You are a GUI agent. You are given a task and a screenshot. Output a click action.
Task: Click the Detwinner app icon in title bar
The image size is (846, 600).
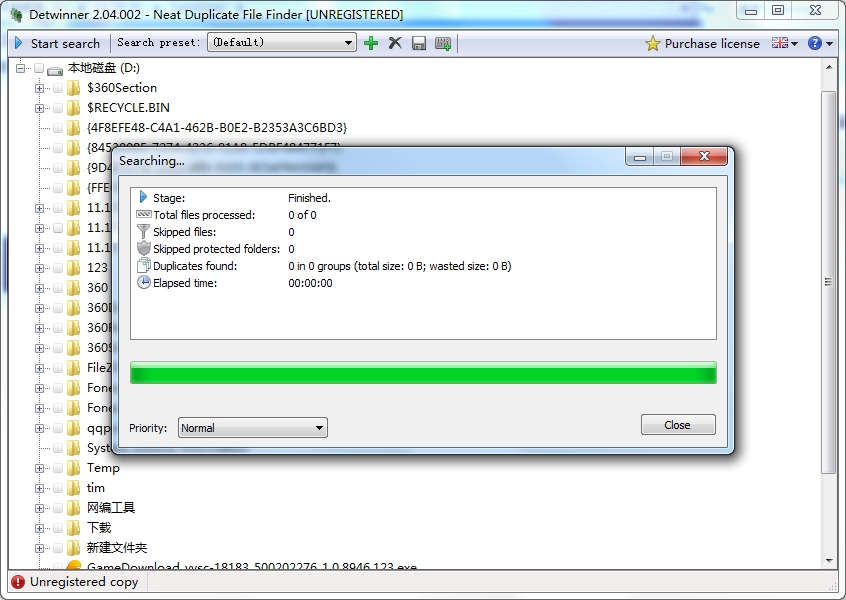pyautogui.click(x=17, y=15)
